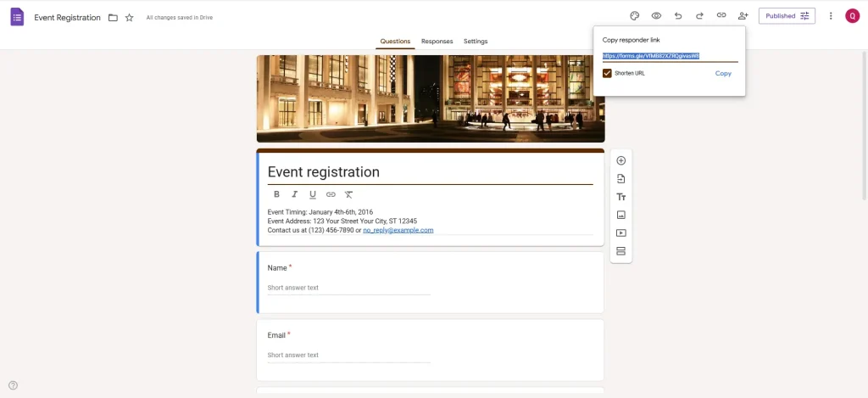
Task: Select the Email question card
Action: 430,350
